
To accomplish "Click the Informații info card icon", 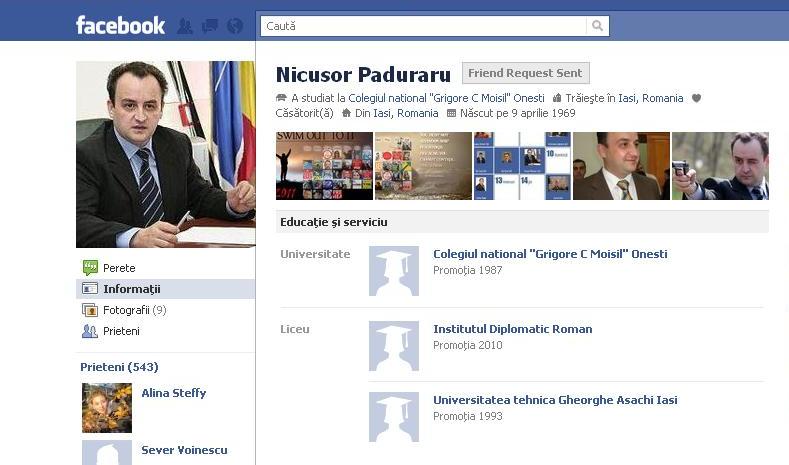I will (90, 289).
